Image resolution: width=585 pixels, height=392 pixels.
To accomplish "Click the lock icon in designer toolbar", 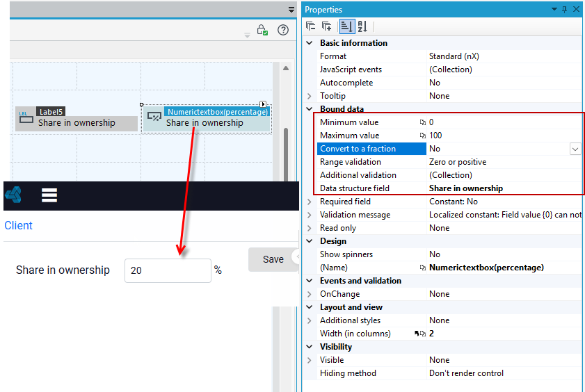I will click(262, 30).
